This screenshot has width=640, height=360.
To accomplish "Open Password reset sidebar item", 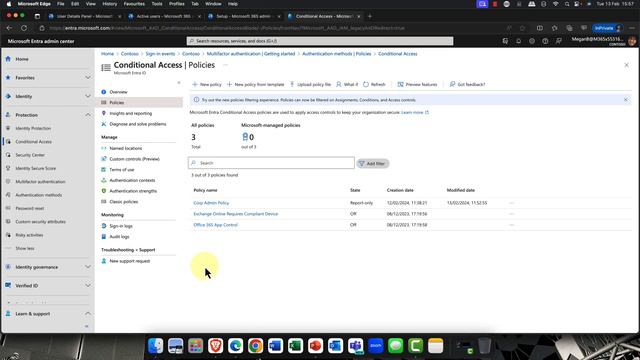I will coord(29,208).
